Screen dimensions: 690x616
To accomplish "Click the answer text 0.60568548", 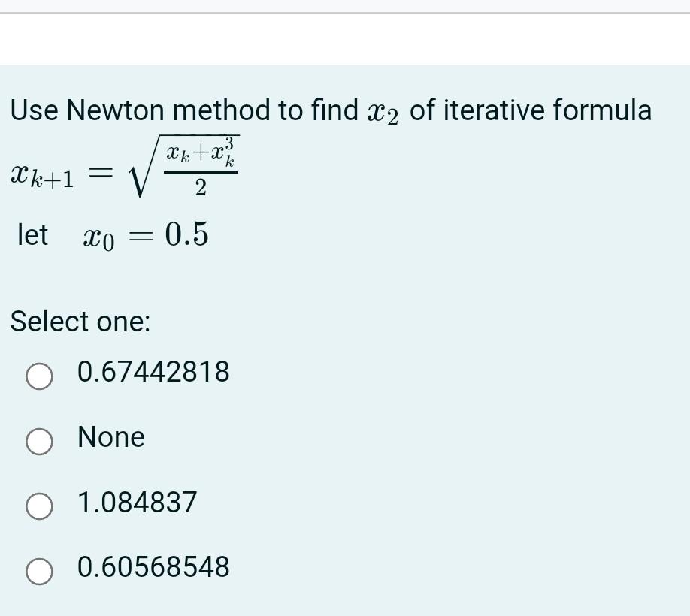I will [153, 568].
